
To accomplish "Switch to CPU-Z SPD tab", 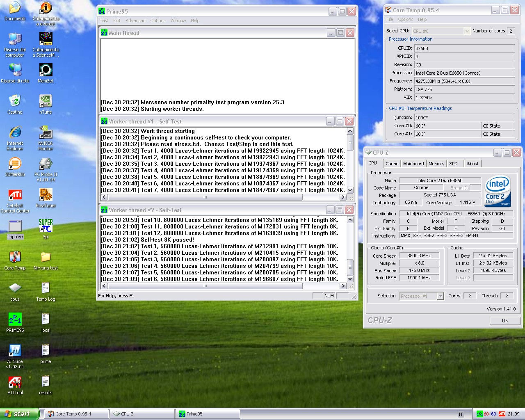I will [453, 164].
